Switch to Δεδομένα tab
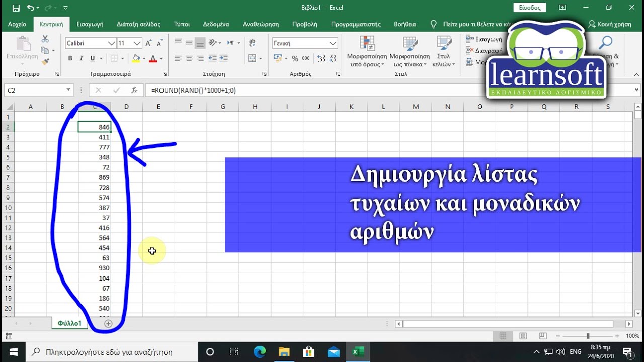This screenshot has height=362, width=644. [216, 24]
